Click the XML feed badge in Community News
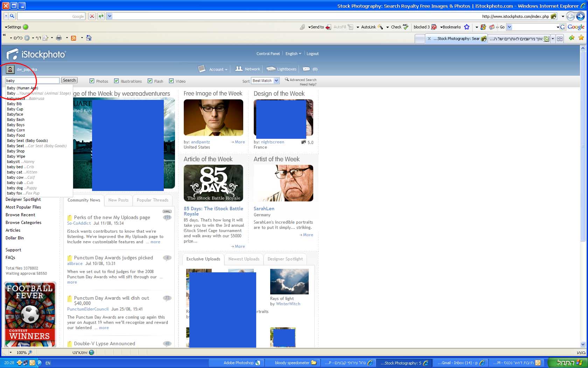This screenshot has height=368, width=588. pos(167,211)
